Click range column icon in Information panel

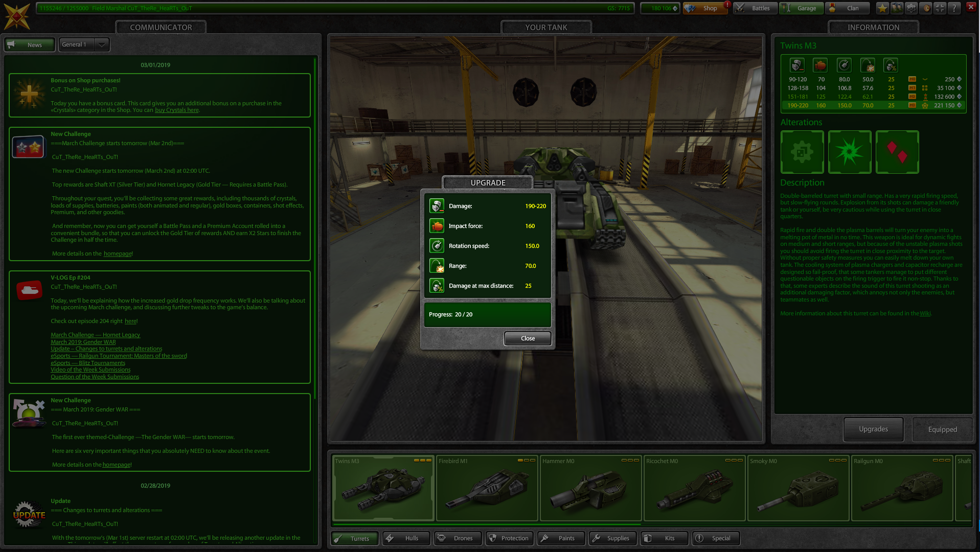coord(868,65)
